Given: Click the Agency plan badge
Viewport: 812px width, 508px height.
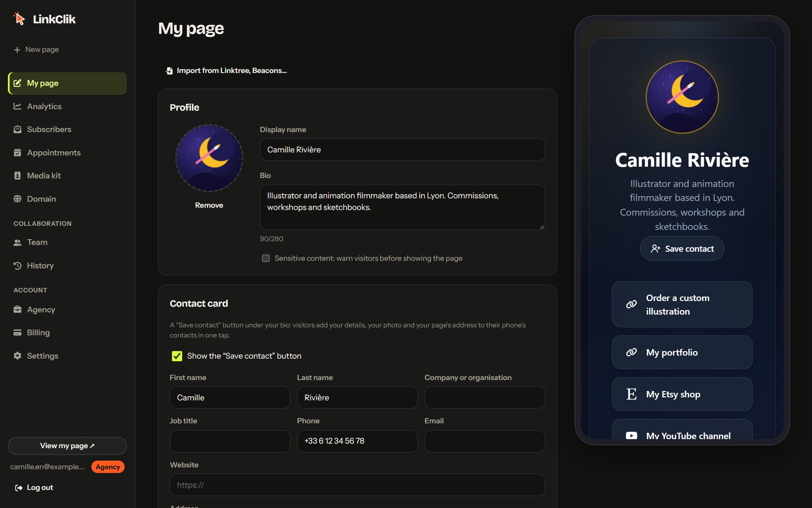Looking at the screenshot, I should tap(108, 467).
